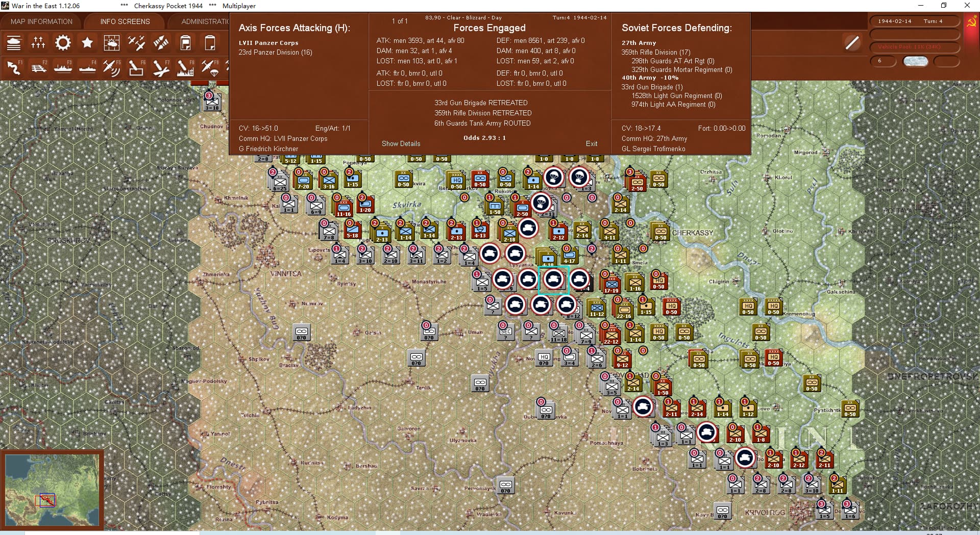Click the date and turn display field
The image size is (980, 535).
(x=915, y=21)
